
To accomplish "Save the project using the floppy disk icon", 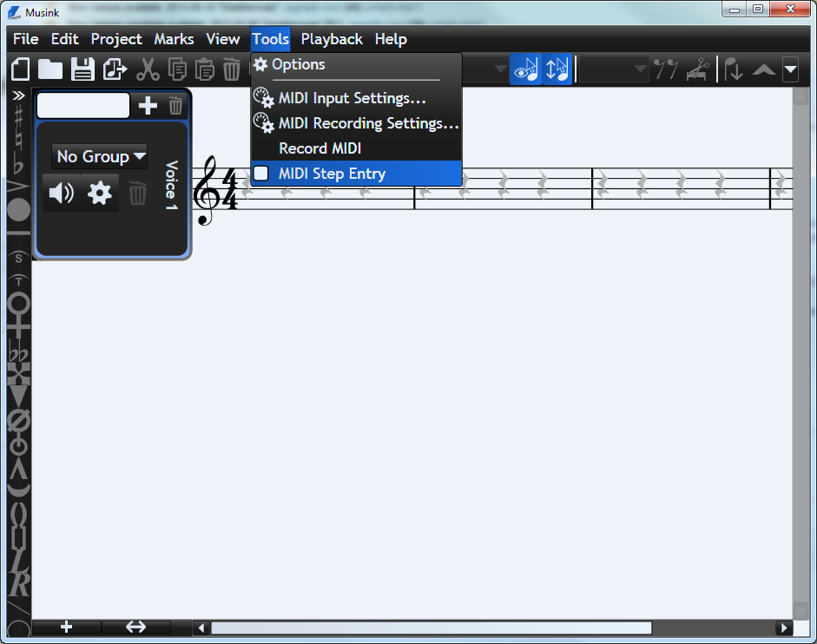I will click(x=82, y=70).
